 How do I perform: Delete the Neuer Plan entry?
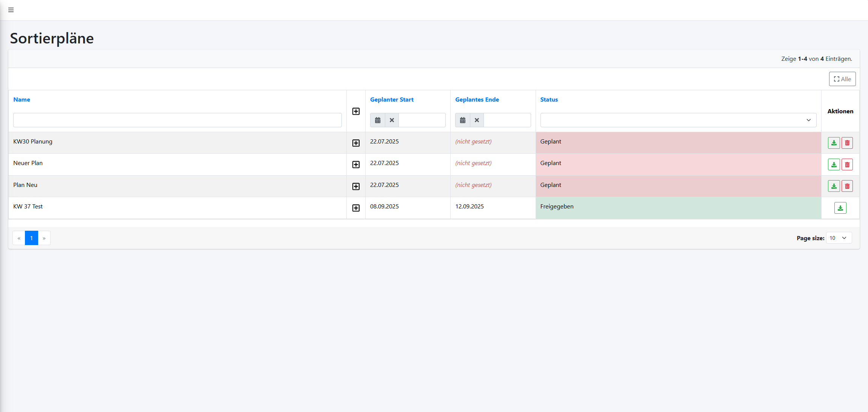coord(847,165)
